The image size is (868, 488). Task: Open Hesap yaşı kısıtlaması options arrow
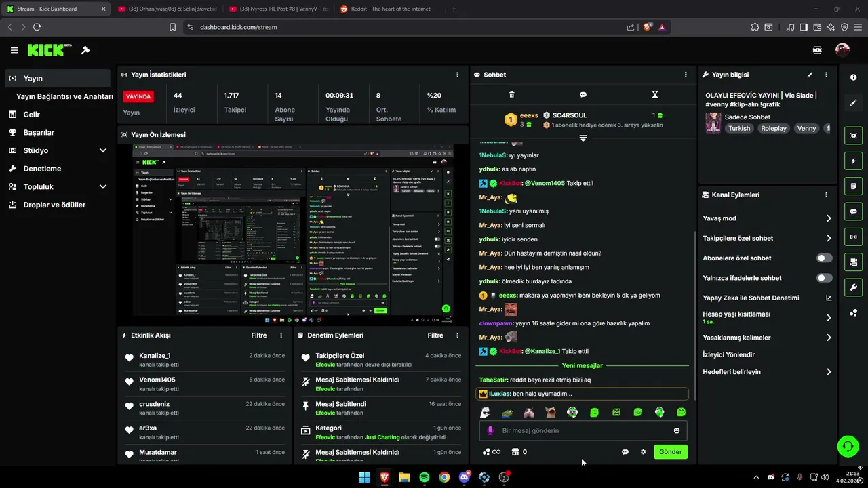829,317
